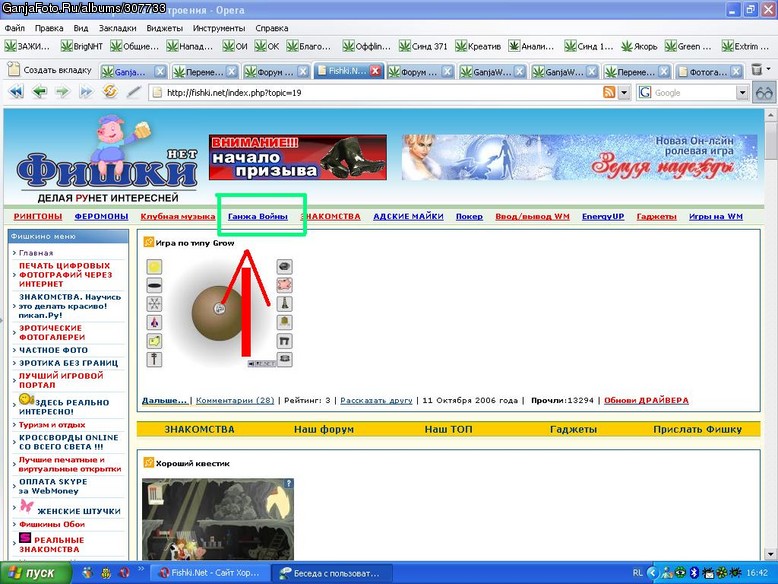Click the Rewind navigation icon
Screen dimensions: 778x584
click(16, 92)
